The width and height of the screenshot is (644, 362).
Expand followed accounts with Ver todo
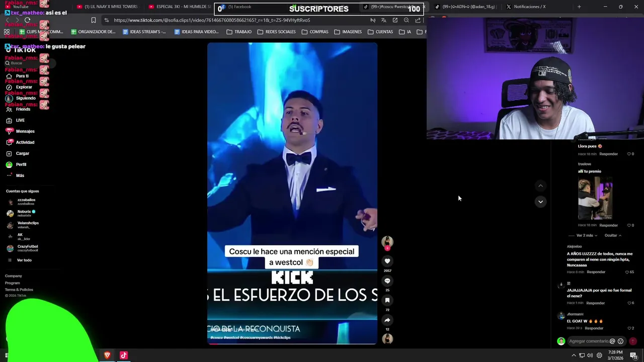(24, 260)
